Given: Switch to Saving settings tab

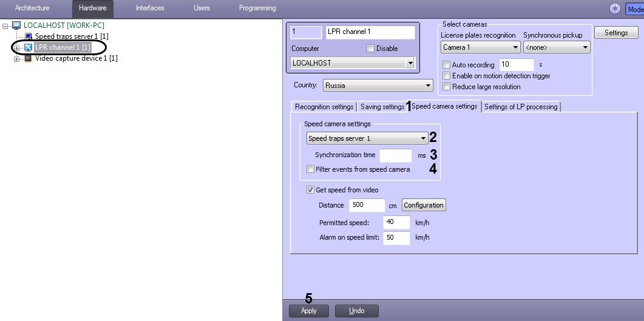Looking at the screenshot, I should click(382, 107).
